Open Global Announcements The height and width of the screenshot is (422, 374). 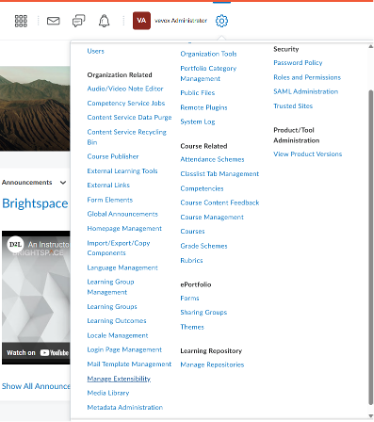click(122, 214)
